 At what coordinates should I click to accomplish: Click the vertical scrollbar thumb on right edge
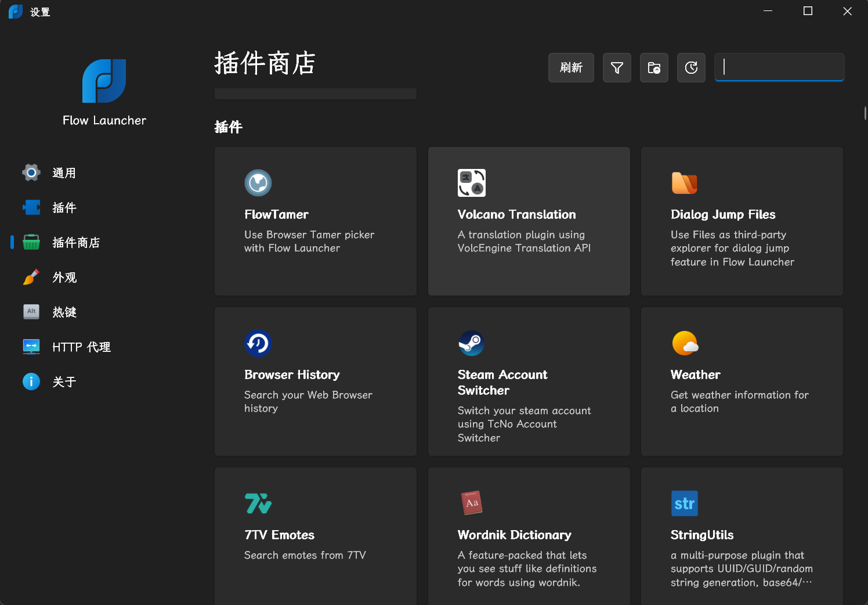pyautogui.click(x=865, y=113)
